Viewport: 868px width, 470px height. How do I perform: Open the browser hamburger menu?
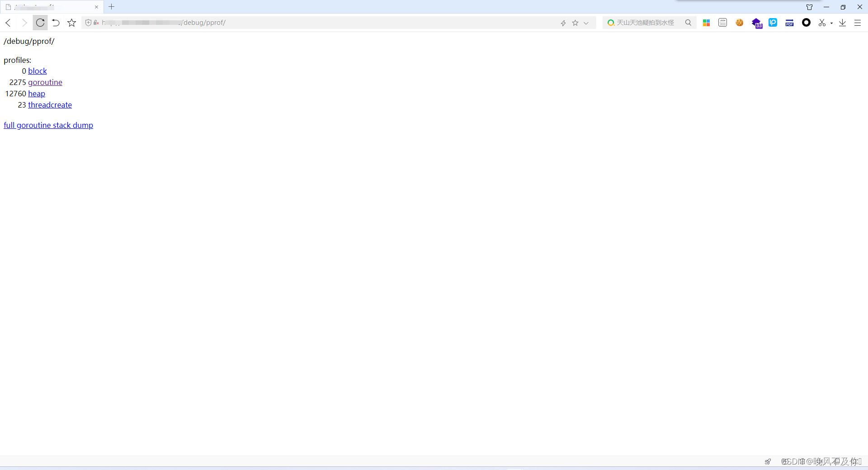click(858, 23)
